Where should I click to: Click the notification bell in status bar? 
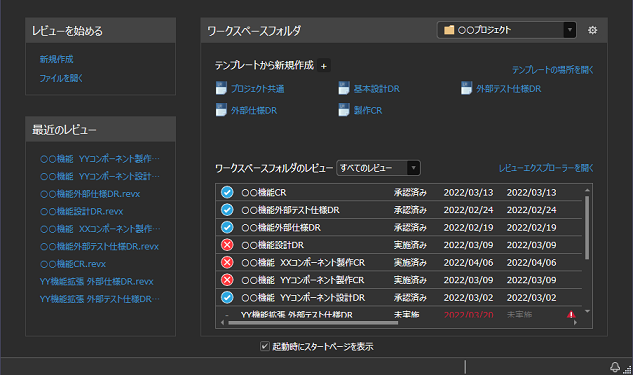(615, 367)
